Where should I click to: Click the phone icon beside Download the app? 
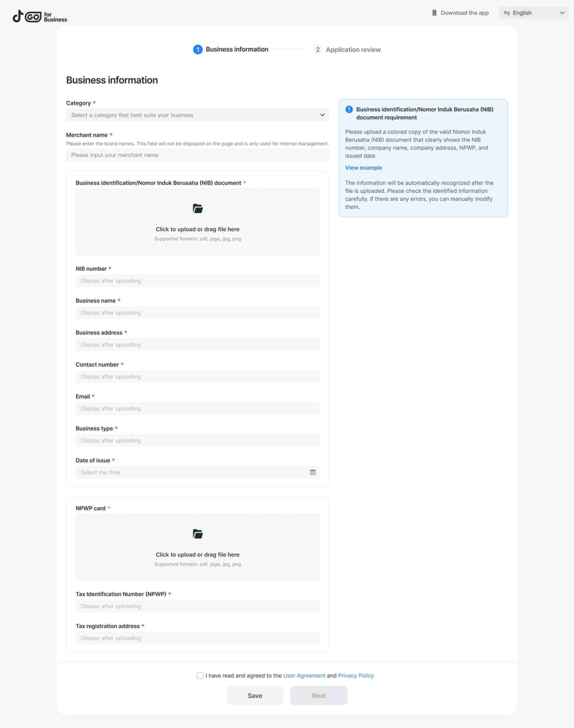434,13
